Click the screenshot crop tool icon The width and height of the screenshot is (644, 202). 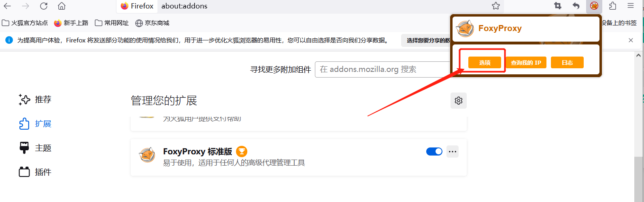coord(558,6)
